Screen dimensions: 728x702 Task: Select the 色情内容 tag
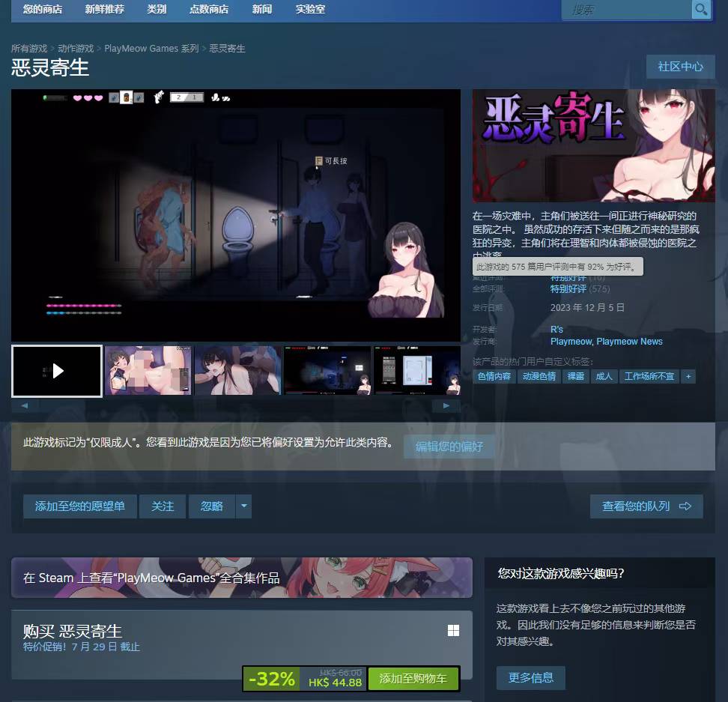point(494,376)
